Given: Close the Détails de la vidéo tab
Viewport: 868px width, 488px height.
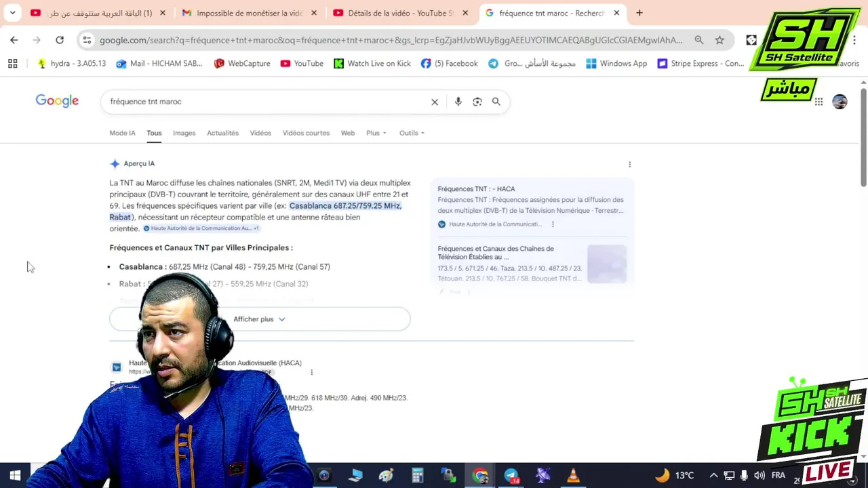Looking at the screenshot, I should click(465, 13).
